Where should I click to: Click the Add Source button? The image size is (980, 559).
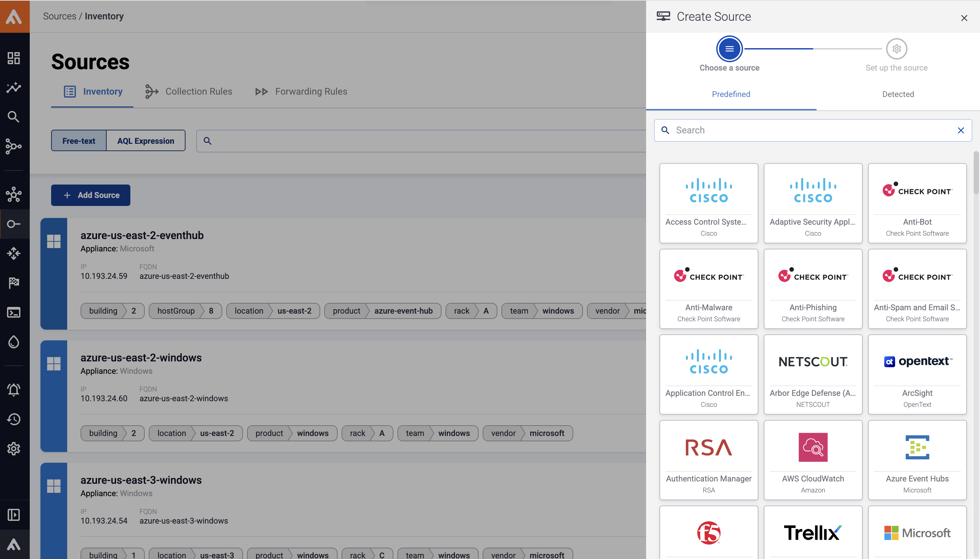[91, 195]
